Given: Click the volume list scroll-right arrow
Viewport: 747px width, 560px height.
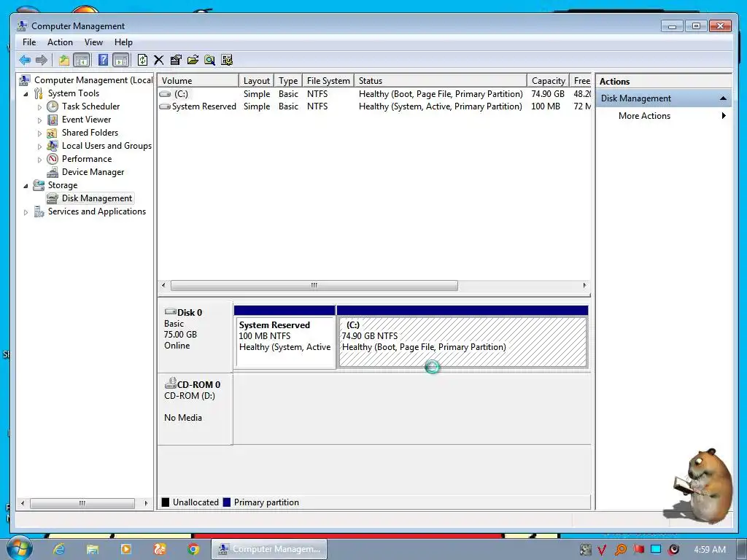Looking at the screenshot, I should coord(584,286).
